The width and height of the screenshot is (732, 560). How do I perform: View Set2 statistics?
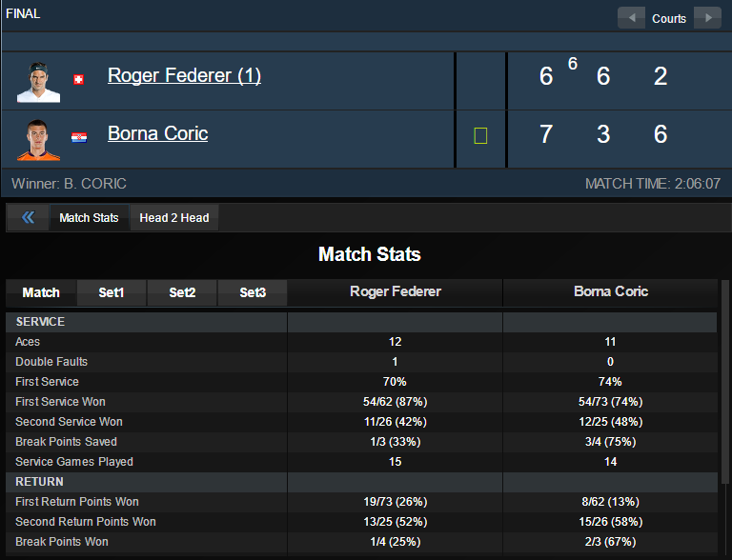coord(182,292)
